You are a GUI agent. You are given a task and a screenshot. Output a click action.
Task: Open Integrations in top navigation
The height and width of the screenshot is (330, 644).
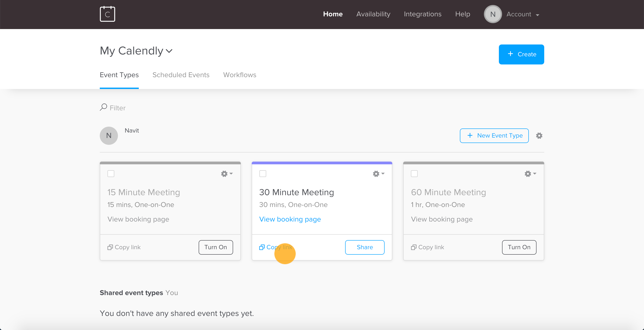422,14
